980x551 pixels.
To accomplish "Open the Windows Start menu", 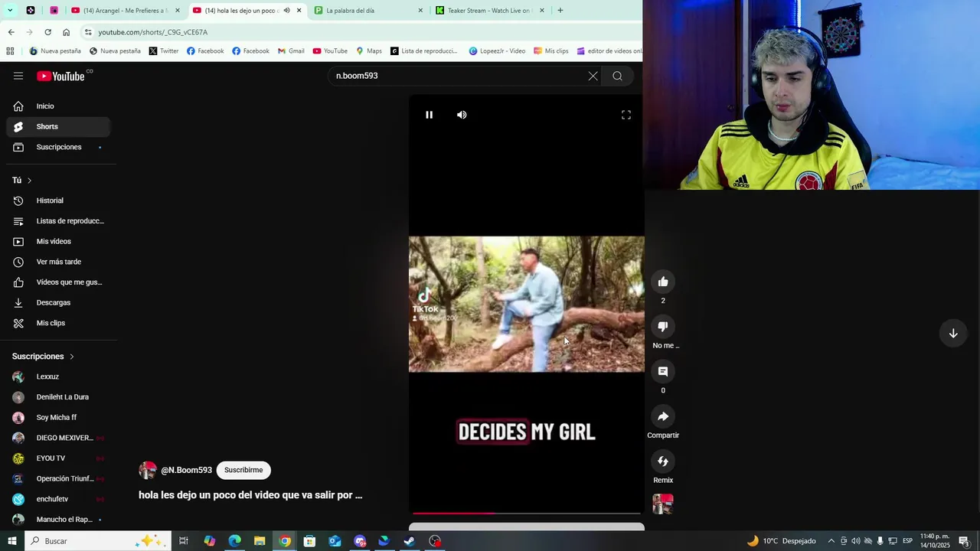I will pos(12,541).
